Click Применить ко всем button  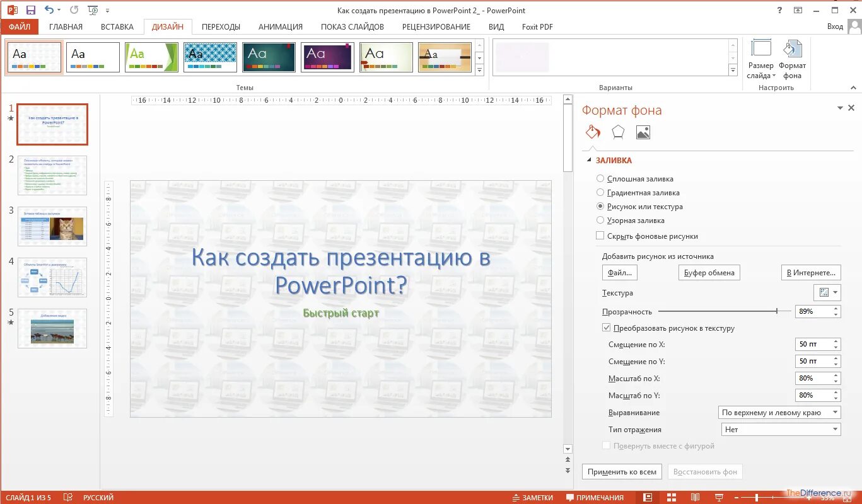coord(622,472)
